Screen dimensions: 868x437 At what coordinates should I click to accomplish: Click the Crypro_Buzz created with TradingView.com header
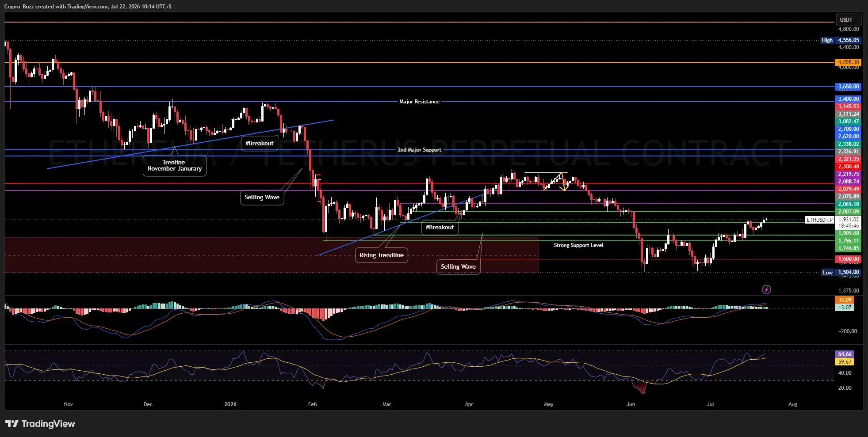[x=88, y=7]
